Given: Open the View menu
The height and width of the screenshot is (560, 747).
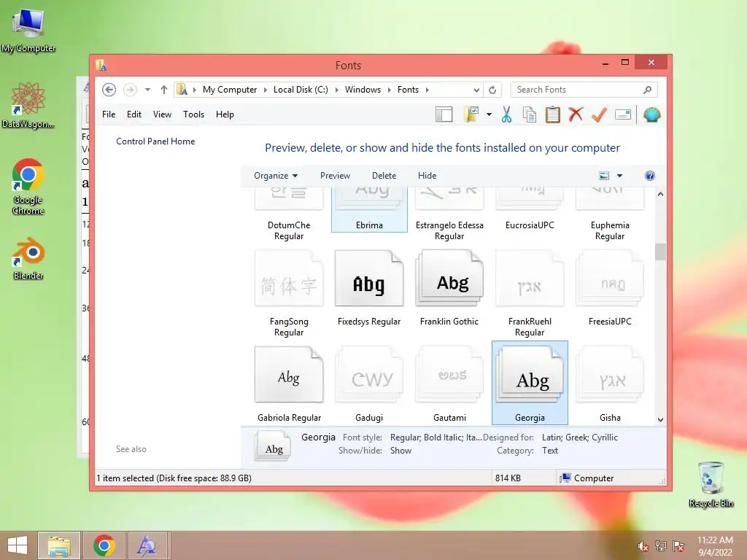Looking at the screenshot, I should (162, 114).
